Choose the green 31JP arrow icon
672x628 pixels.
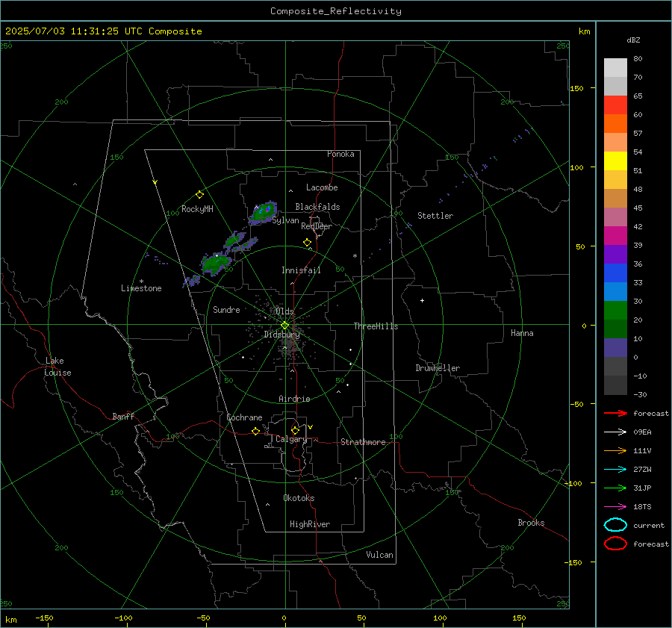615,488
